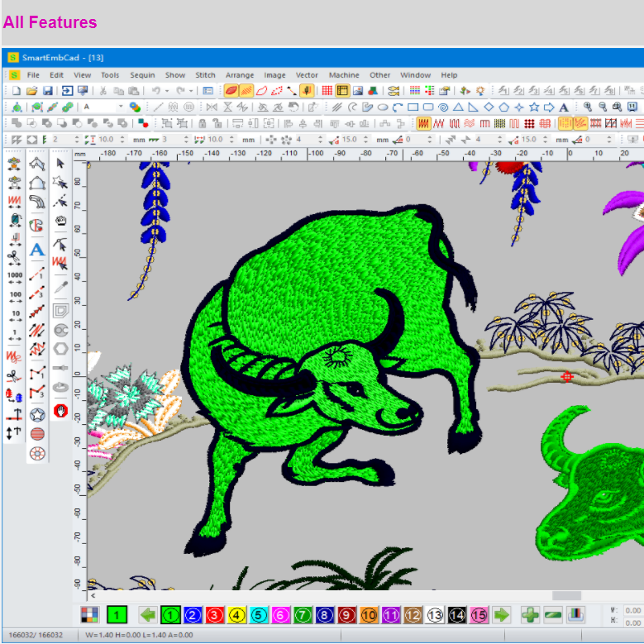Choose the hand pan tool
Viewport: 644px width, 644px height.
pos(60,221)
